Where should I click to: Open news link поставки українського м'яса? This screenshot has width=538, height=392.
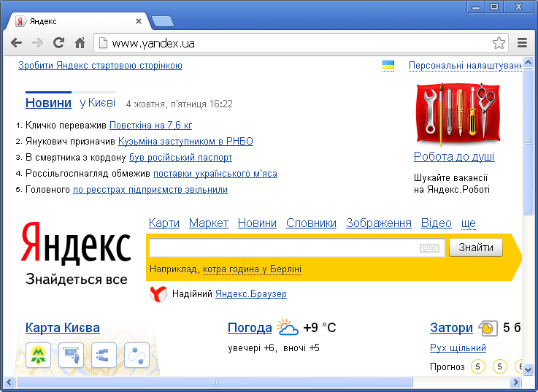pos(215,174)
